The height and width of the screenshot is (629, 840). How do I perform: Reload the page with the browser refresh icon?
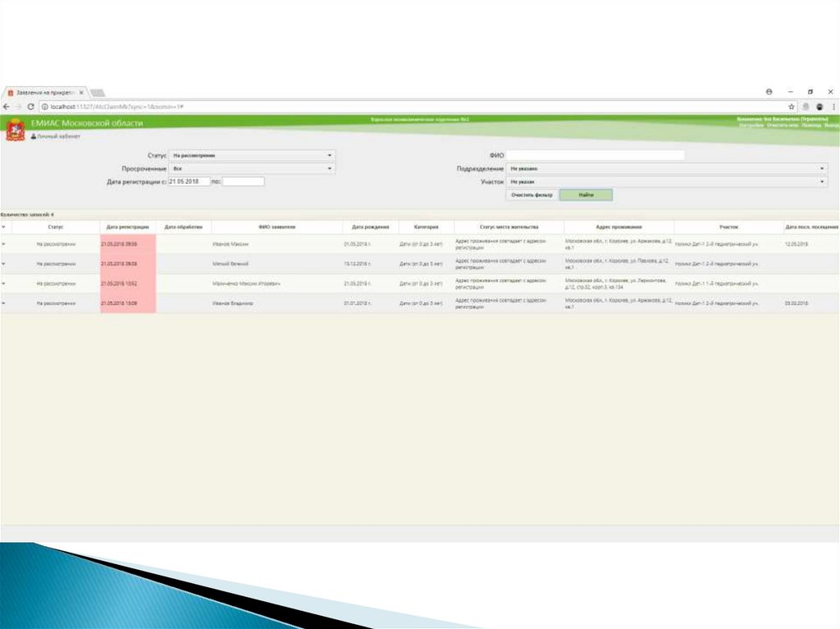tap(30, 107)
